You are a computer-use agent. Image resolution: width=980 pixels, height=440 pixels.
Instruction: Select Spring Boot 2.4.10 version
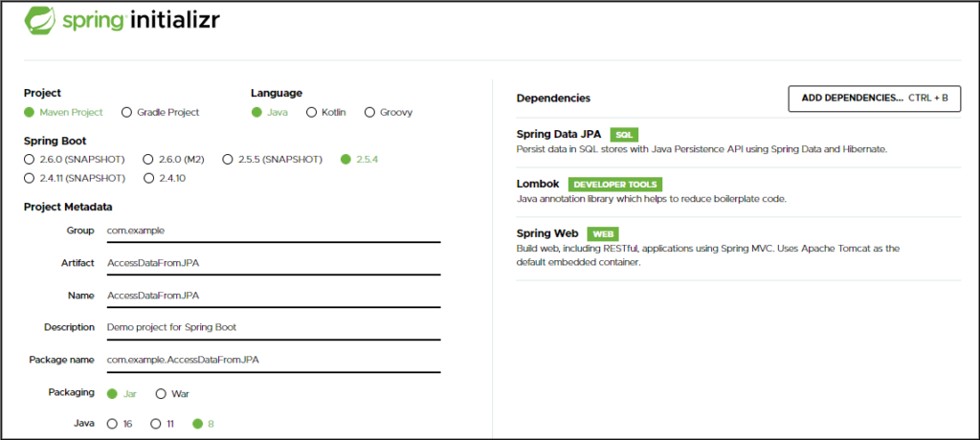[148, 178]
